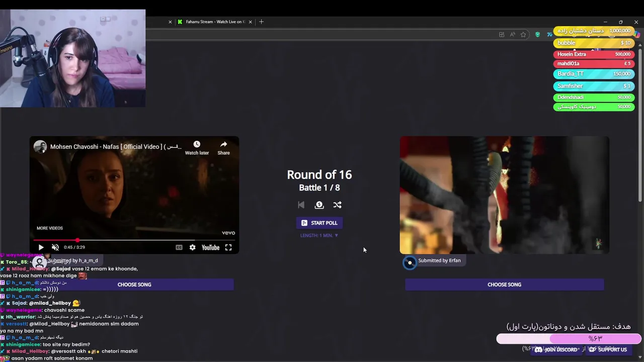Screen dimensions: 644x362
Task: Click the Hh_warrior chat username
Action: 21,317
